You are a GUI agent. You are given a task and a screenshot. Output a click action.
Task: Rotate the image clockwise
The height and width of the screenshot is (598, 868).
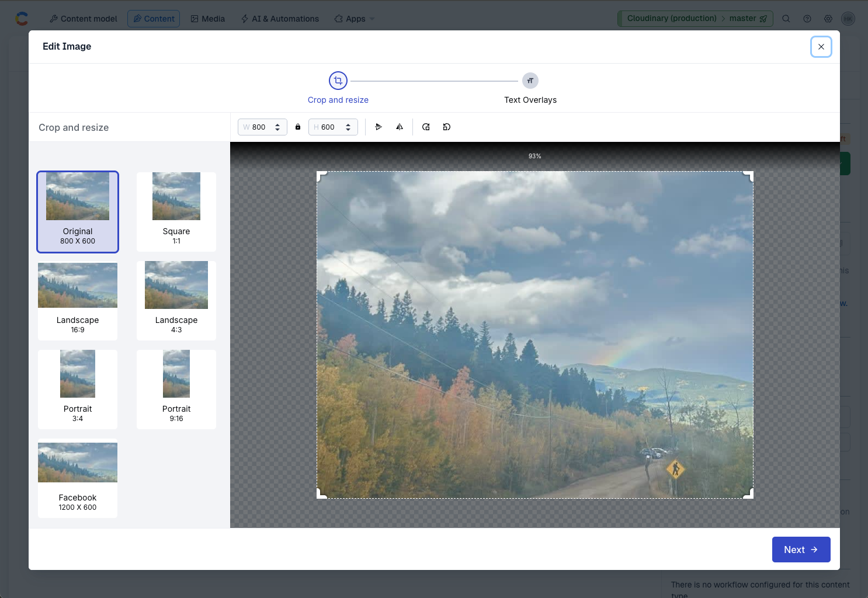[x=426, y=127]
